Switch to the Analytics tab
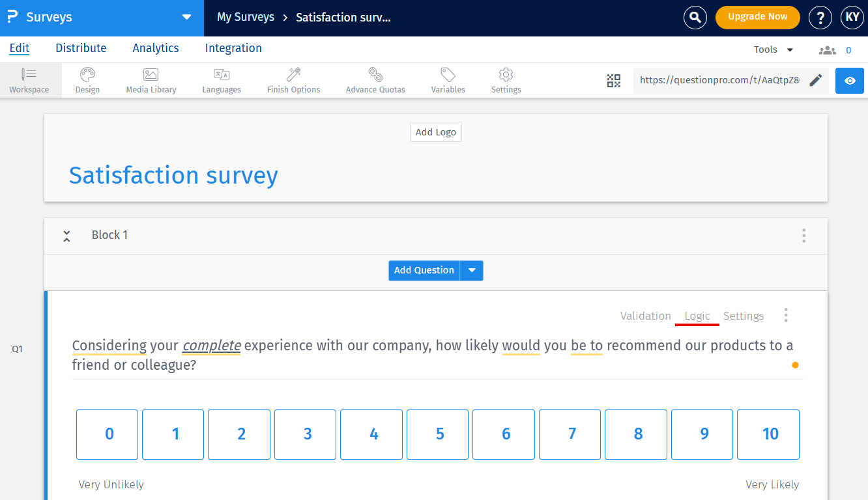 [155, 48]
